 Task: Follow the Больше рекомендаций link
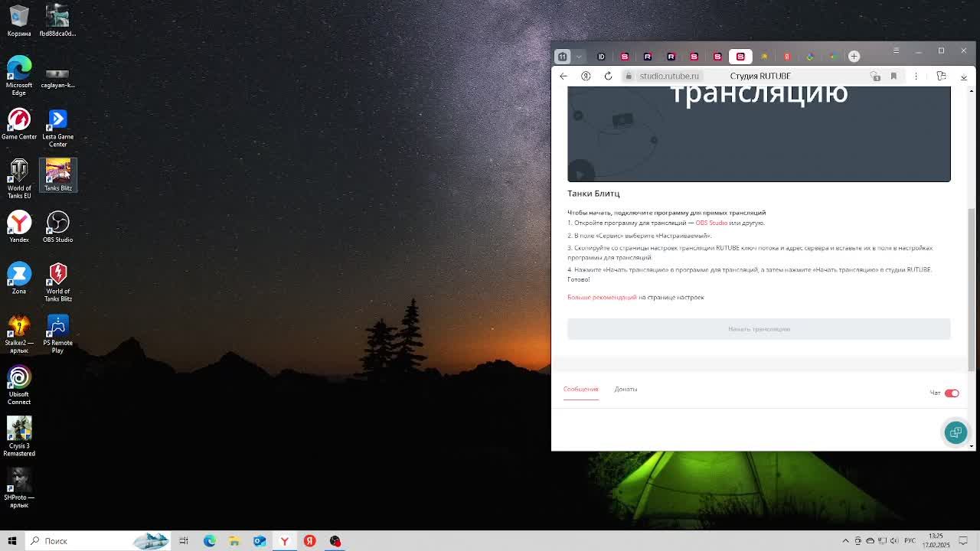[602, 297]
